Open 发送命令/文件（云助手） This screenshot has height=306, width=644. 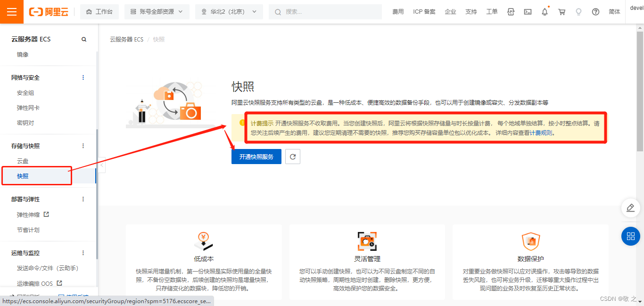coord(48,268)
